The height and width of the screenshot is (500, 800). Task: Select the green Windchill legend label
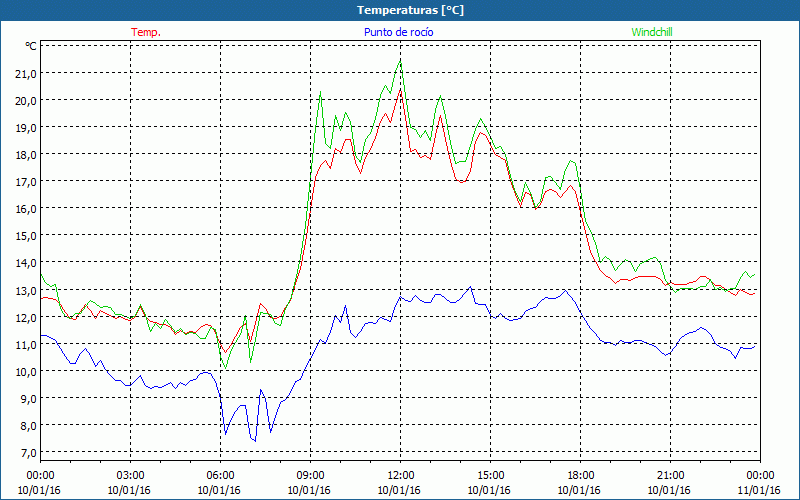pos(652,32)
